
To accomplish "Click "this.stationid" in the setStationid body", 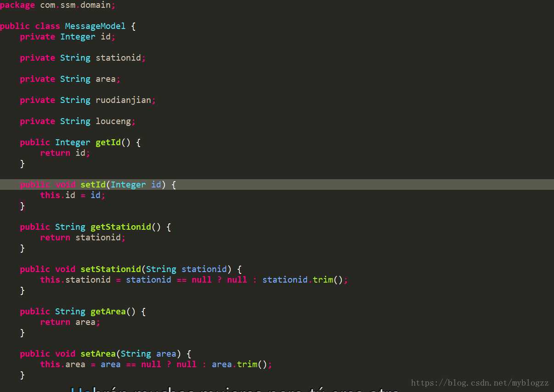I will pyautogui.click(x=75, y=280).
